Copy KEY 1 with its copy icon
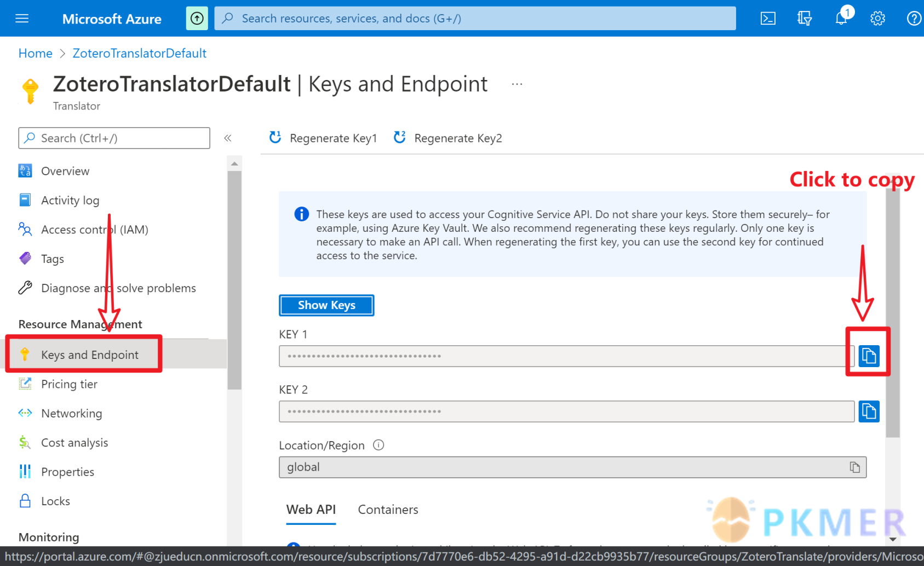Viewport: 924px width, 566px height. point(869,356)
